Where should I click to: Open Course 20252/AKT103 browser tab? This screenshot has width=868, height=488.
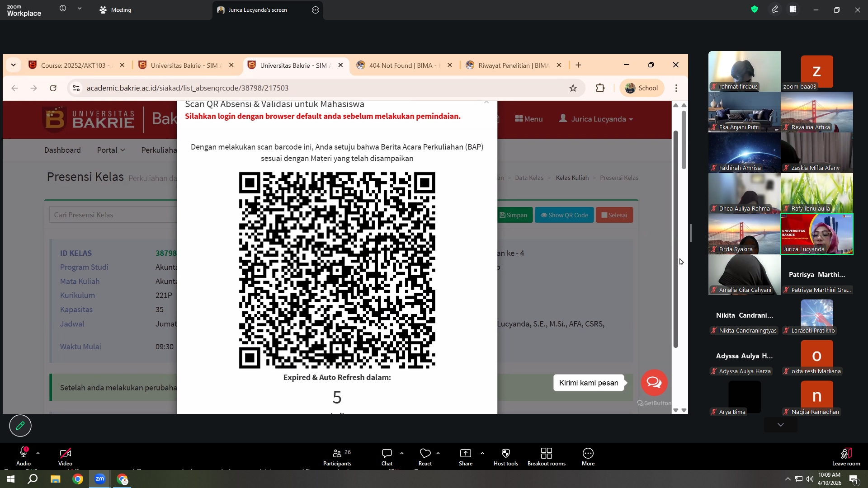[x=76, y=65]
